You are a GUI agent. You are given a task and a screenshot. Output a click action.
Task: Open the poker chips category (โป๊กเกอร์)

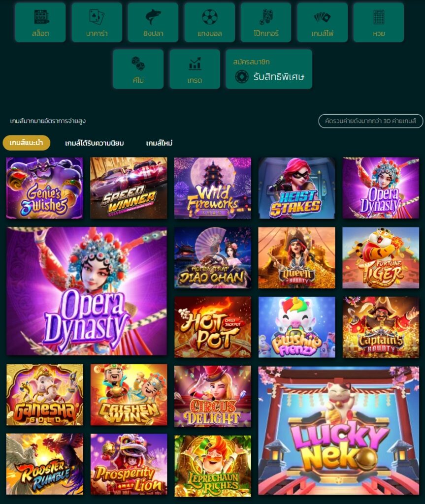pos(266,22)
